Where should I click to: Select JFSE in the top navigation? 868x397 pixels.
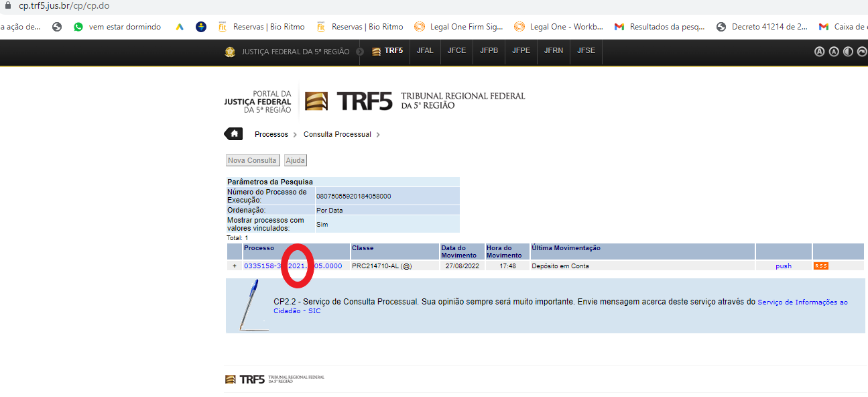click(586, 51)
